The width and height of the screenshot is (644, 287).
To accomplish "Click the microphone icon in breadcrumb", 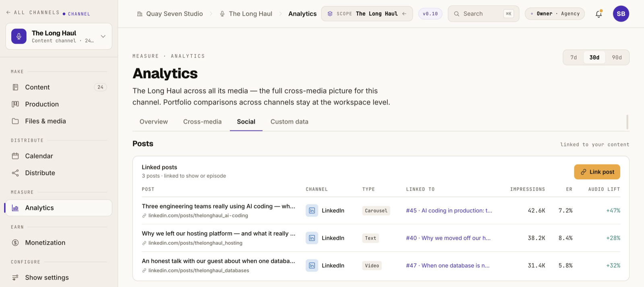I will click(222, 14).
